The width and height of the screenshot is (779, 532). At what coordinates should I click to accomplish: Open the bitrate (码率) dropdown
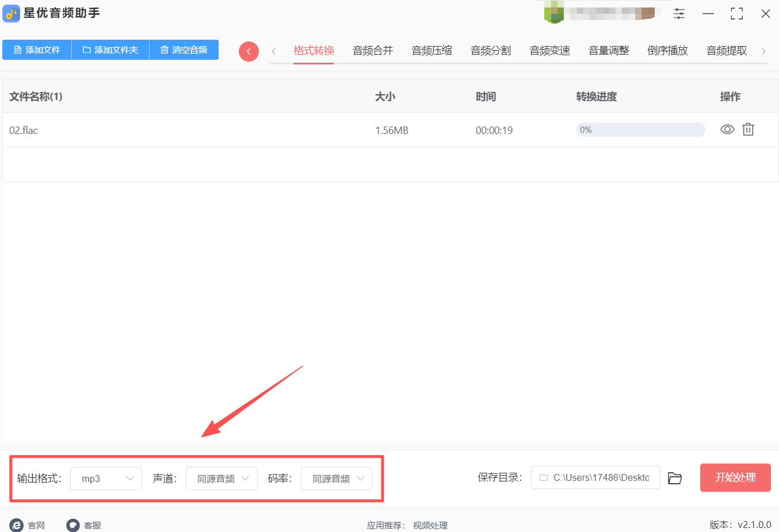337,479
